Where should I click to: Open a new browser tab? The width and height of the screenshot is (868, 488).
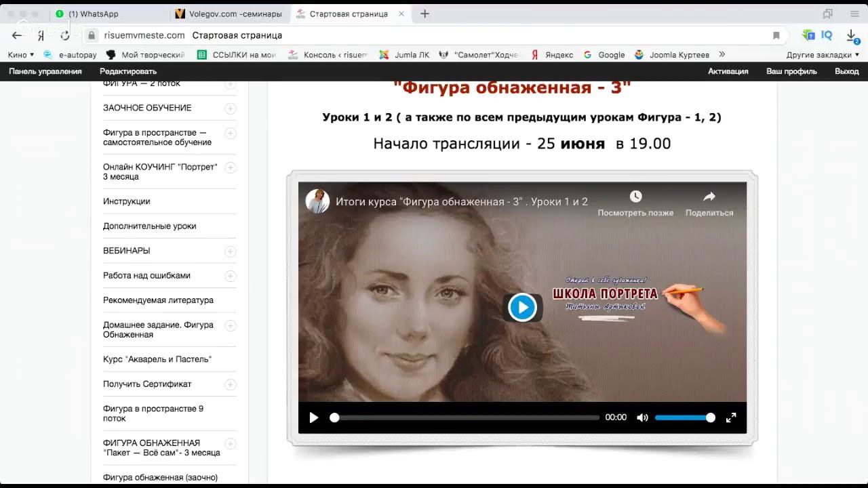point(425,14)
